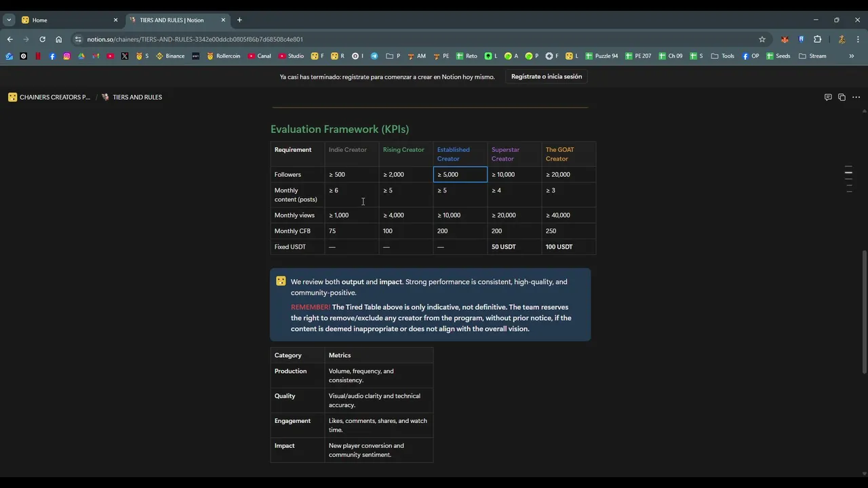Open the Google Drive bookmark
Image resolution: width=868 pixels, height=488 pixels.
point(81,56)
